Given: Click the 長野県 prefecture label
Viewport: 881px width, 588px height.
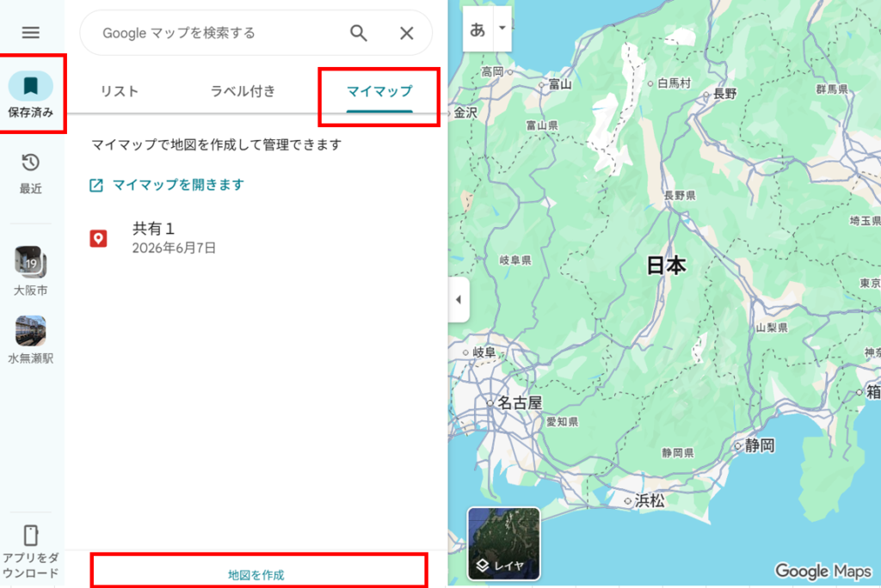Looking at the screenshot, I should (x=680, y=195).
